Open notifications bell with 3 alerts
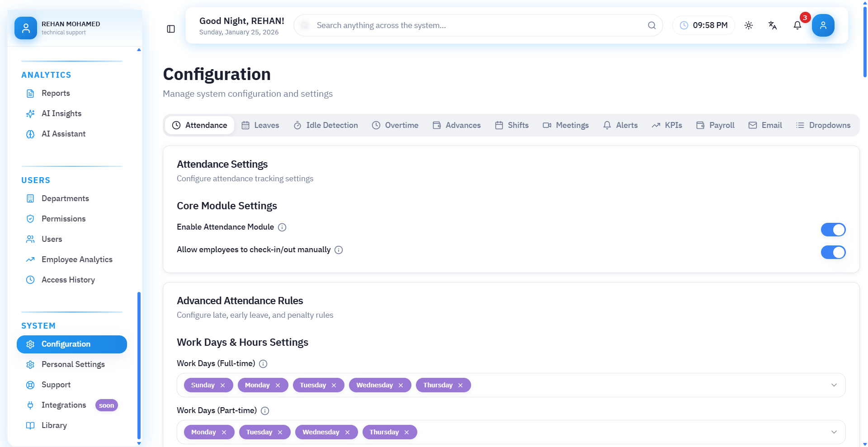868x447 pixels. 797,25
